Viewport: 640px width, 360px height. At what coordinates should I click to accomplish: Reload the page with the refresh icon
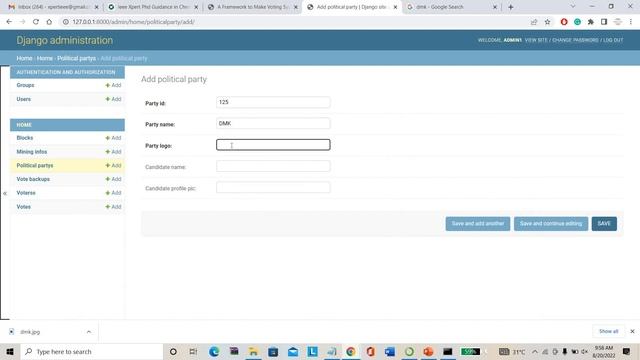tap(36, 22)
